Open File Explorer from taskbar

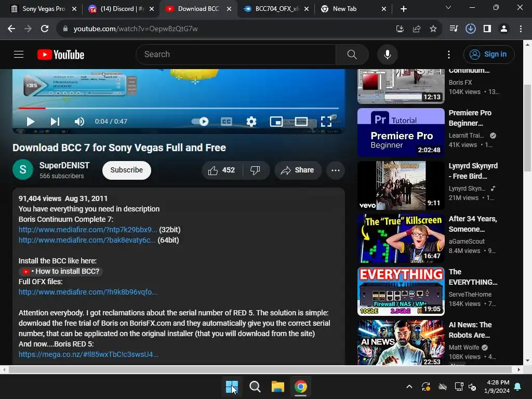pos(278,387)
